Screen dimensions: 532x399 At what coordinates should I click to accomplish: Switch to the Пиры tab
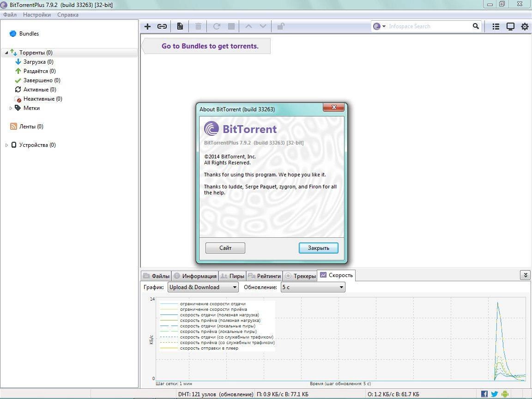click(x=232, y=276)
